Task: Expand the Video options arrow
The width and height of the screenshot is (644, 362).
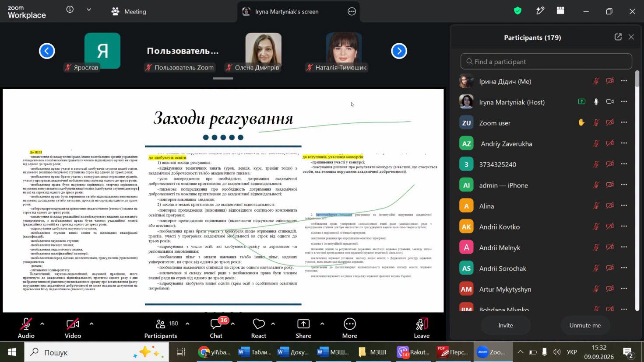Action: pos(91,324)
